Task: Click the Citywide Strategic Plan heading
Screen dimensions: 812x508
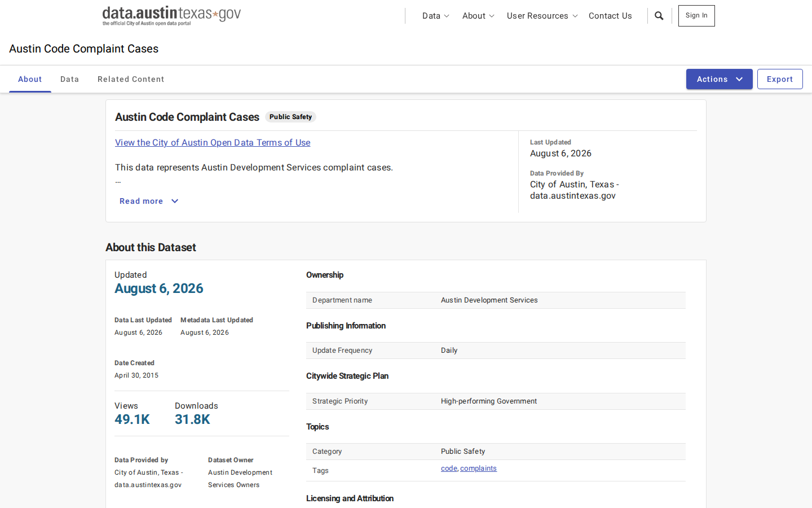Action: (347, 376)
